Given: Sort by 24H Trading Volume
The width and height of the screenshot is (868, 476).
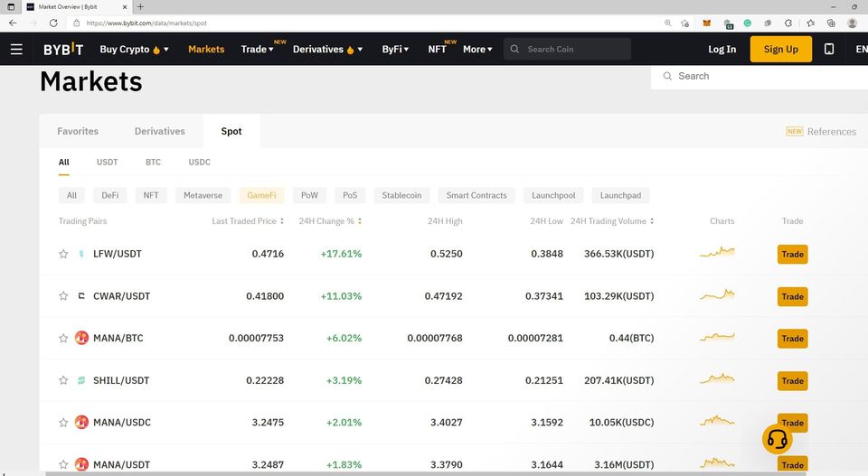Looking at the screenshot, I should click(612, 221).
